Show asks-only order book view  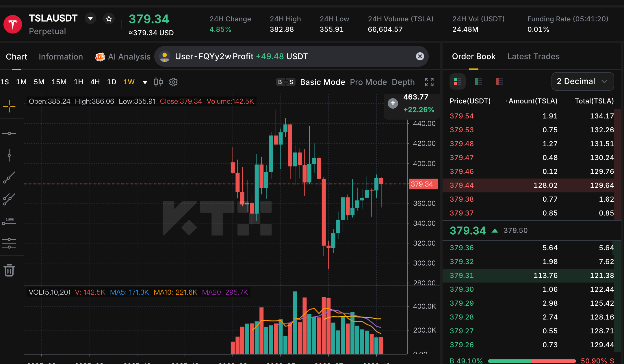click(499, 81)
